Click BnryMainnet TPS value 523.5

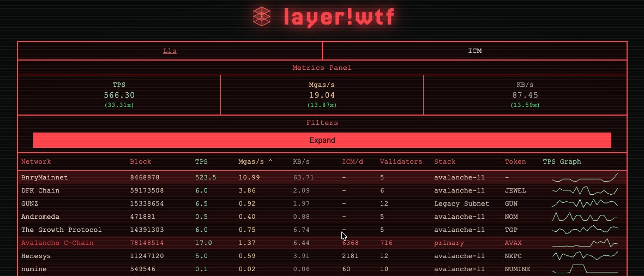click(x=206, y=177)
